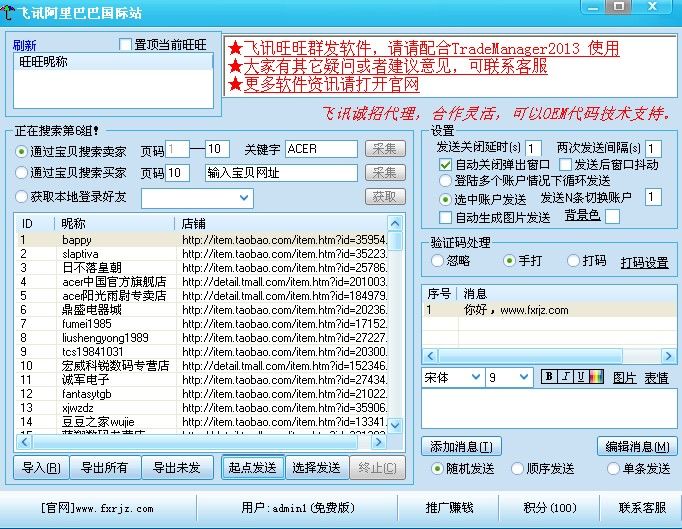Toggle underline formatting in the message editor
682x529 pixels.
pos(580,377)
